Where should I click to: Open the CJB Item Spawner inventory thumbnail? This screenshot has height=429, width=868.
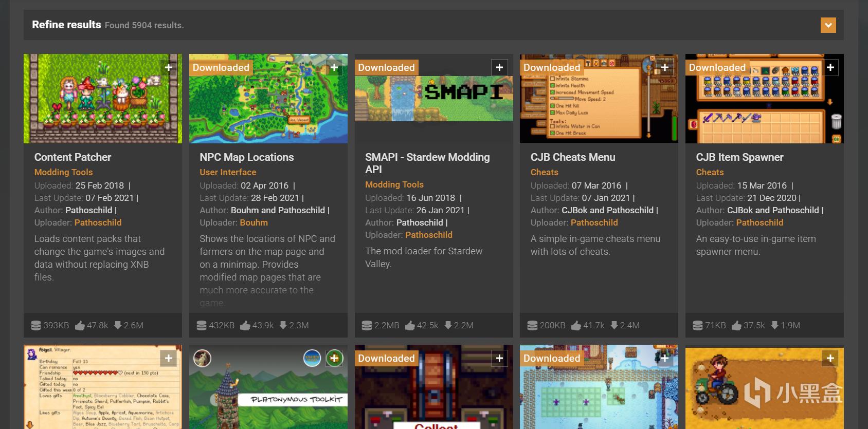[x=765, y=99]
